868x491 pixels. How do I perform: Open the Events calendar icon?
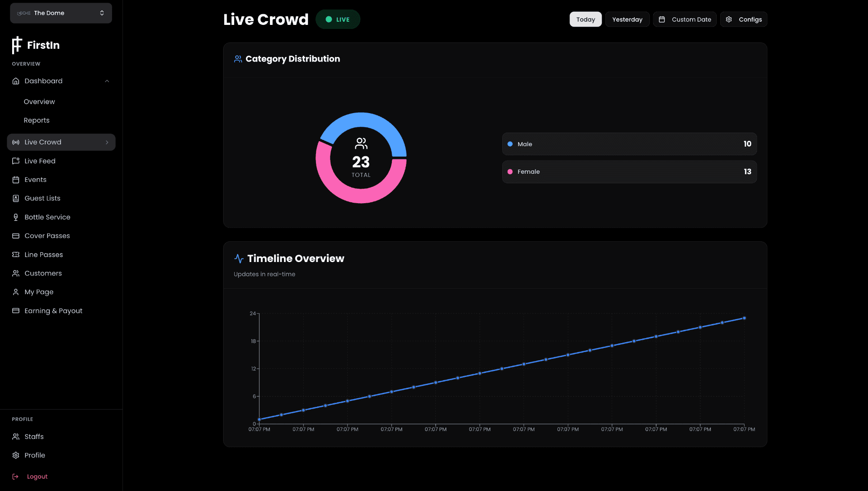pyautogui.click(x=15, y=180)
